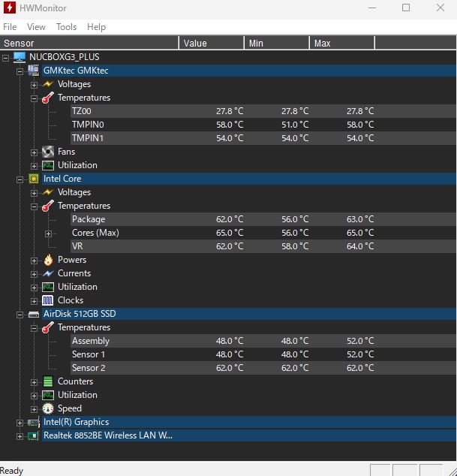Collapse the Intel Core node
The height and width of the screenshot is (476, 457).
[x=20, y=179]
